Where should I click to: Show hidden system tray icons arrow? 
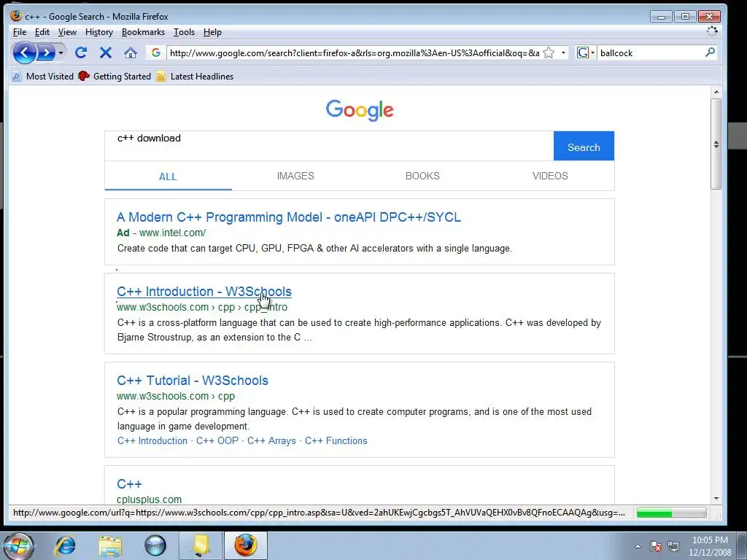(638, 546)
